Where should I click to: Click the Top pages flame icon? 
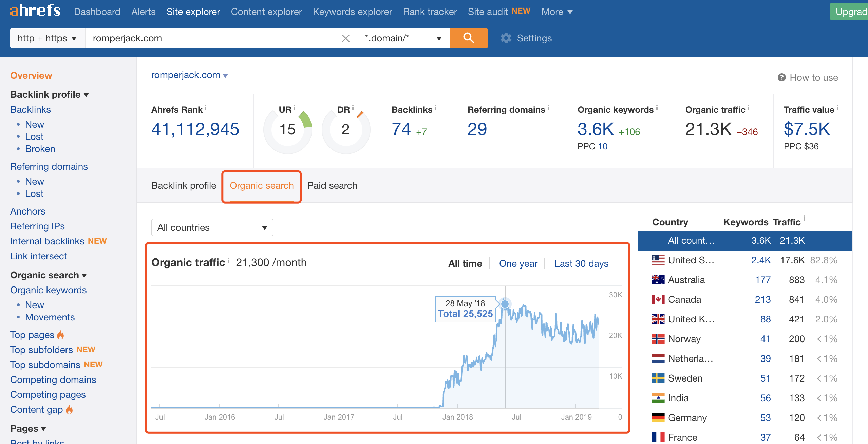click(60, 335)
